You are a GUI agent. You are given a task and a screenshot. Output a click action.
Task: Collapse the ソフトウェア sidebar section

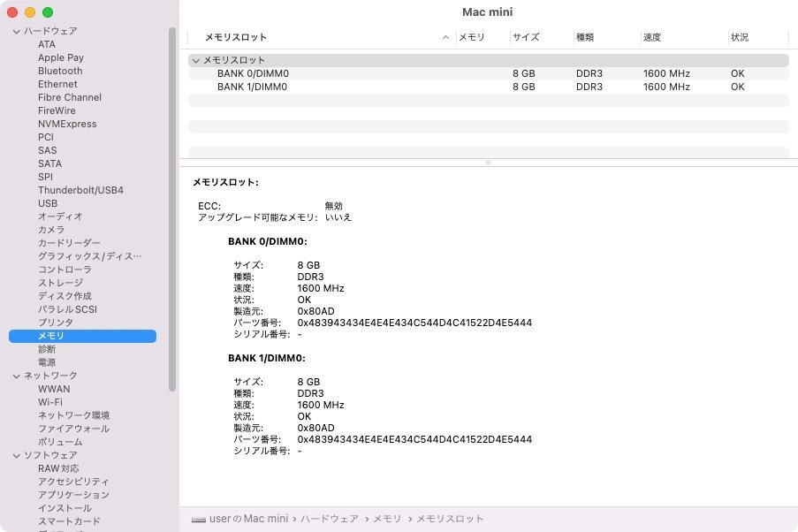[x=16, y=455]
